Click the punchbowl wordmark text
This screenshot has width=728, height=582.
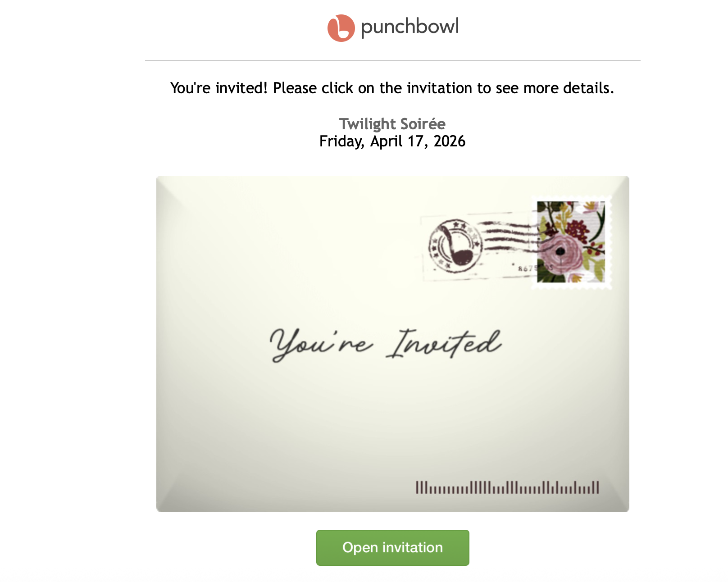[409, 27]
